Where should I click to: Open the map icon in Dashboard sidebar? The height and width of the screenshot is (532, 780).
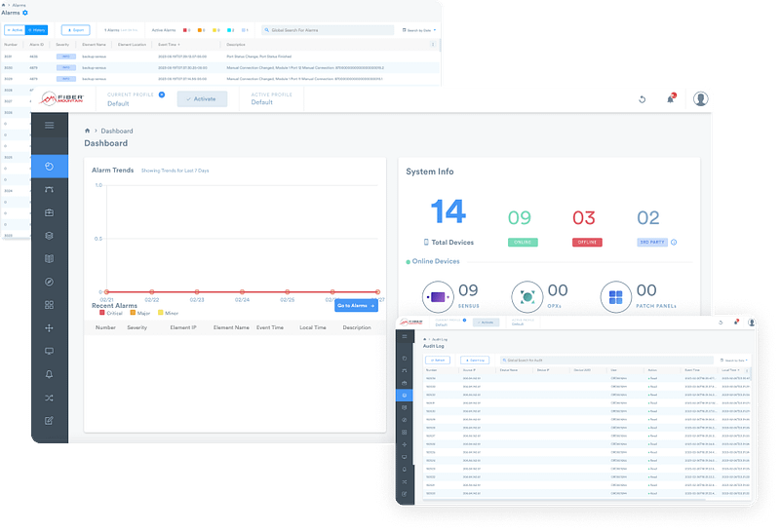point(50,258)
